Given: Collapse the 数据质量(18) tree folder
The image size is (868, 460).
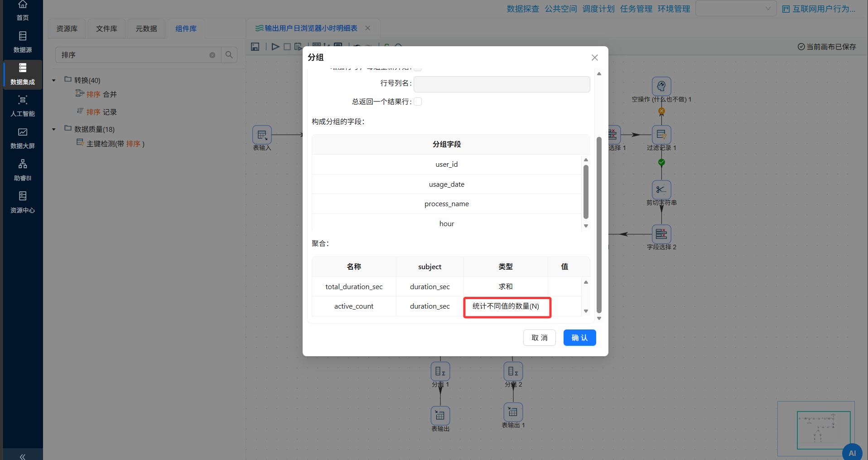Looking at the screenshot, I should point(53,129).
